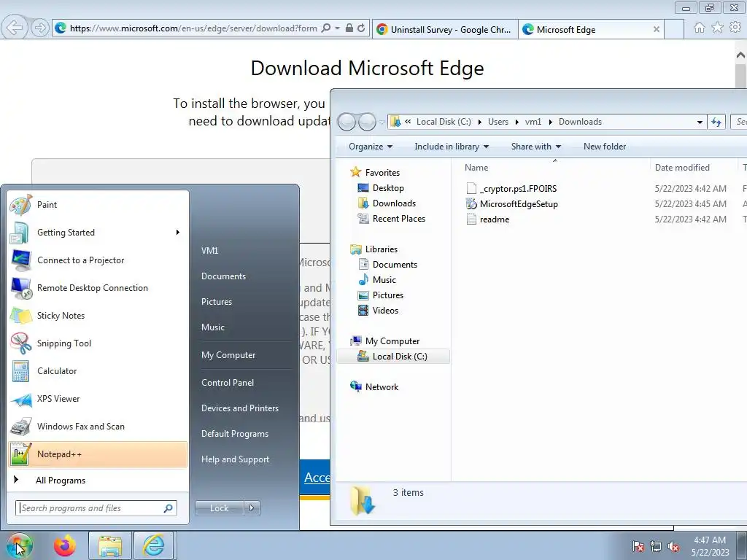Click the IE Favorites star icon
This screenshot has width=747, height=560.
718,28
